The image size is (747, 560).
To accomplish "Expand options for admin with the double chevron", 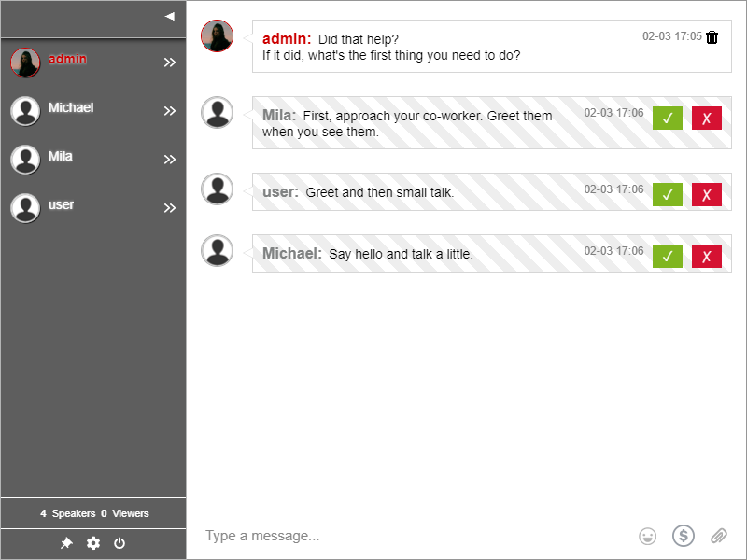I will [170, 63].
